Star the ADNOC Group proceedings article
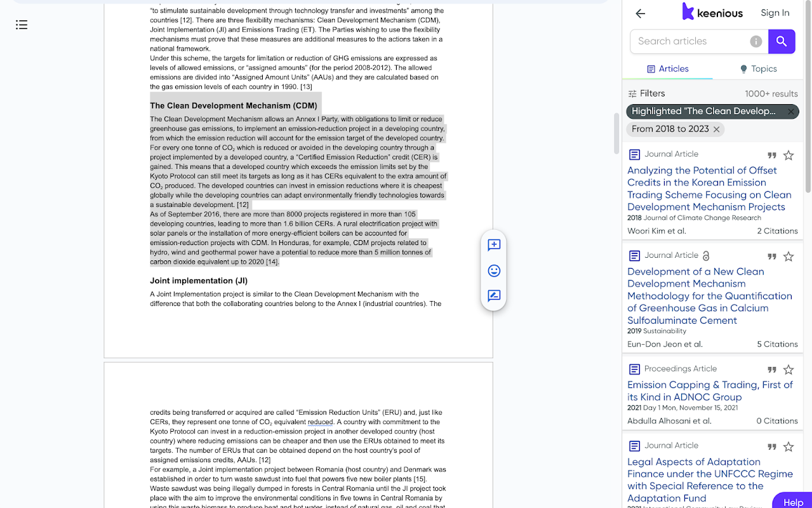 (x=789, y=370)
